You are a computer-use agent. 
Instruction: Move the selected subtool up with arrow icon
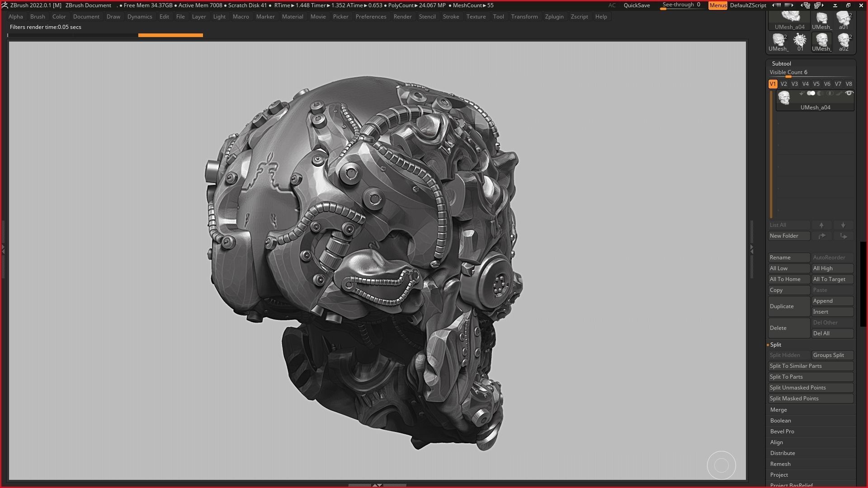tap(821, 225)
